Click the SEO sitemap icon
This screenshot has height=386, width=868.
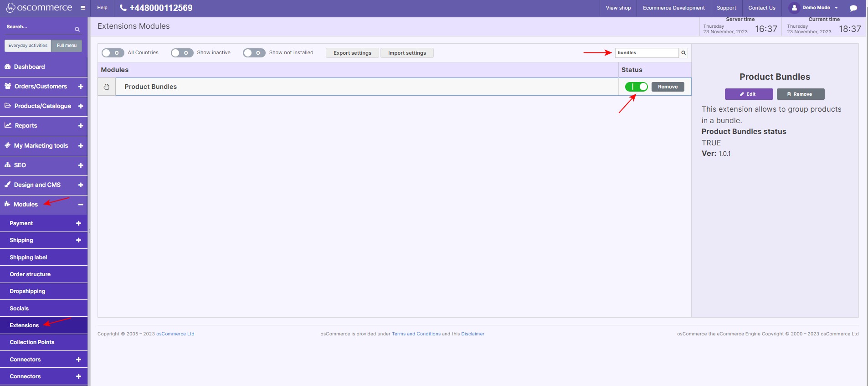pos(8,165)
